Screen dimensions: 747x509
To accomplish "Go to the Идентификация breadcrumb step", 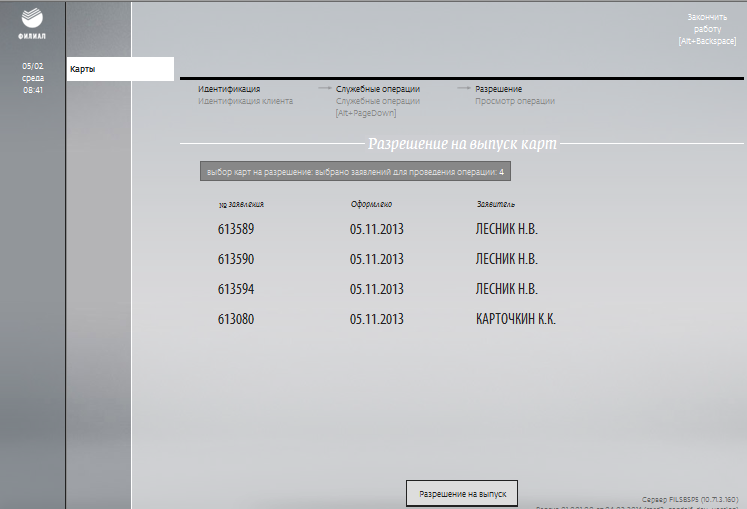I will pyautogui.click(x=229, y=89).
